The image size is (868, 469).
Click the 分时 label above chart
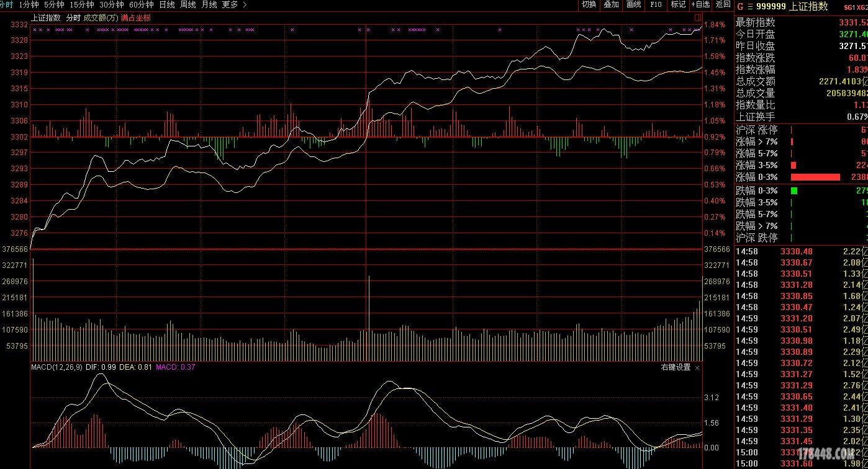[x=73, y=18]
